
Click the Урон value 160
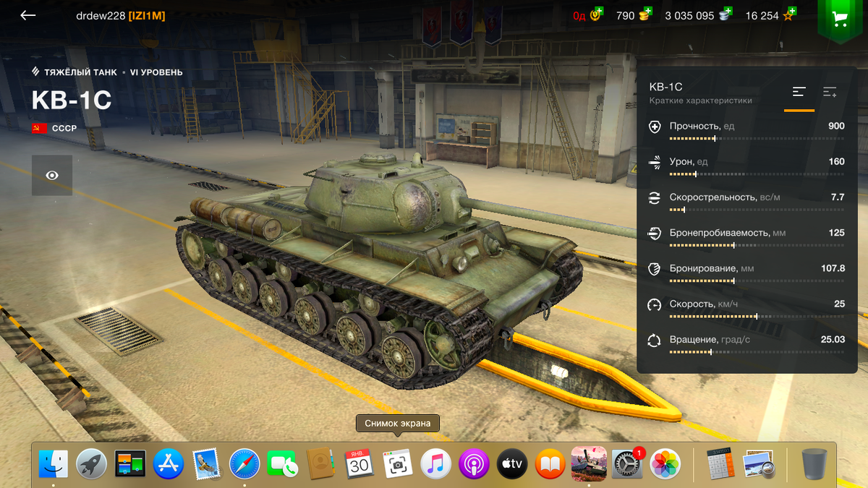836,162
